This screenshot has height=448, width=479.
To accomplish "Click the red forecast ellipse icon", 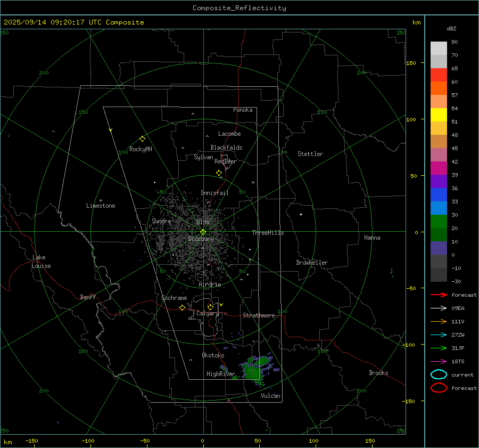I will (439, 388).
